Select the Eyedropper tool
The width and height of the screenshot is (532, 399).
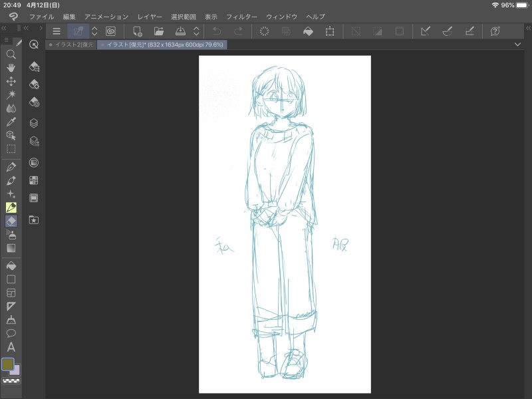pos(11,122)
